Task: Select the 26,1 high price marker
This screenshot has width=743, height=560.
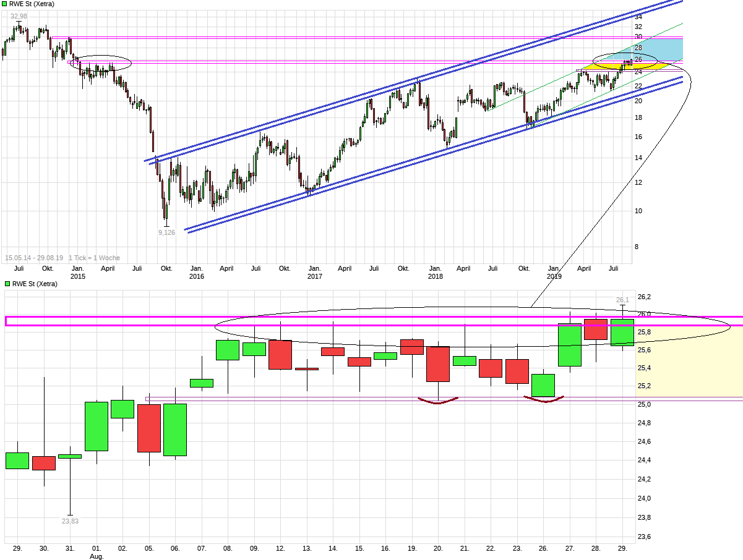Action: click(x=622, y=299)
